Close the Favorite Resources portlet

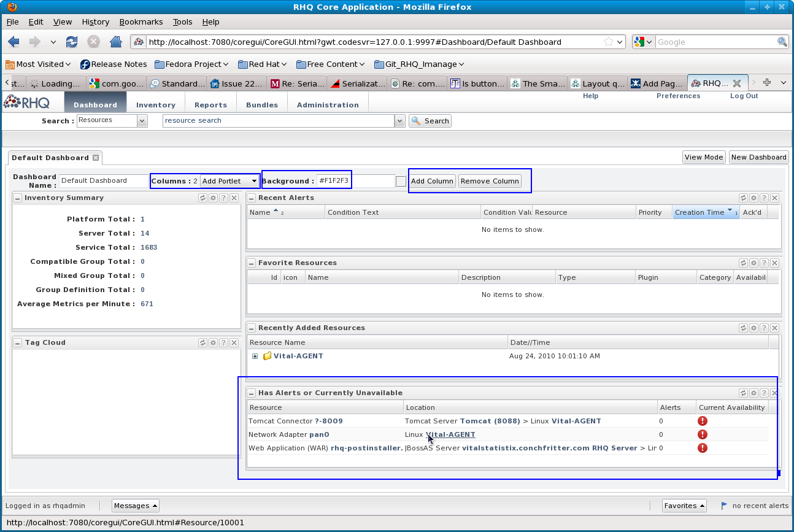(774, 263)
